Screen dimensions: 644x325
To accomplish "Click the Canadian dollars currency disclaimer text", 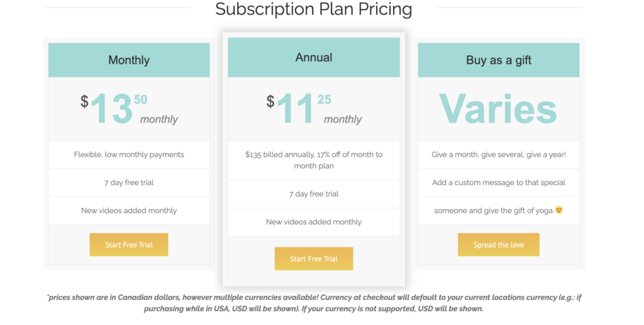I will (314, 303).
